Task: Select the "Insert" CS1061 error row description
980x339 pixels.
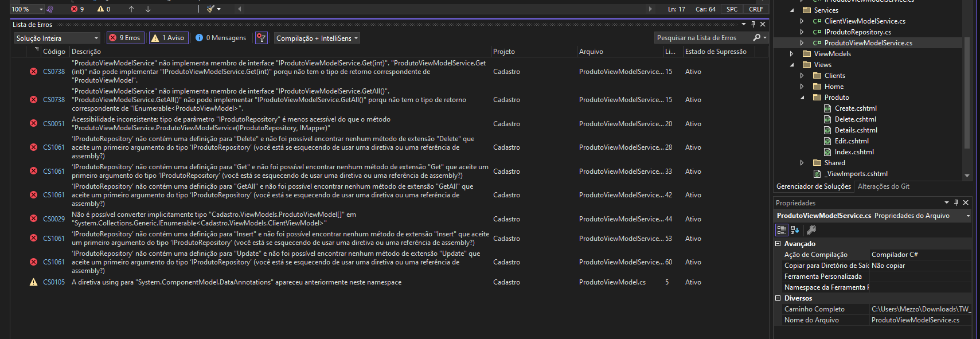Action: (280, 238)
